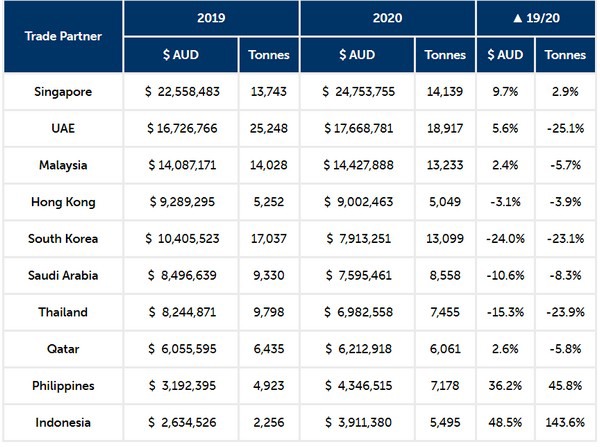
Task: Click South Korea's -24.0% AUD change
Action: click(505, 239)
